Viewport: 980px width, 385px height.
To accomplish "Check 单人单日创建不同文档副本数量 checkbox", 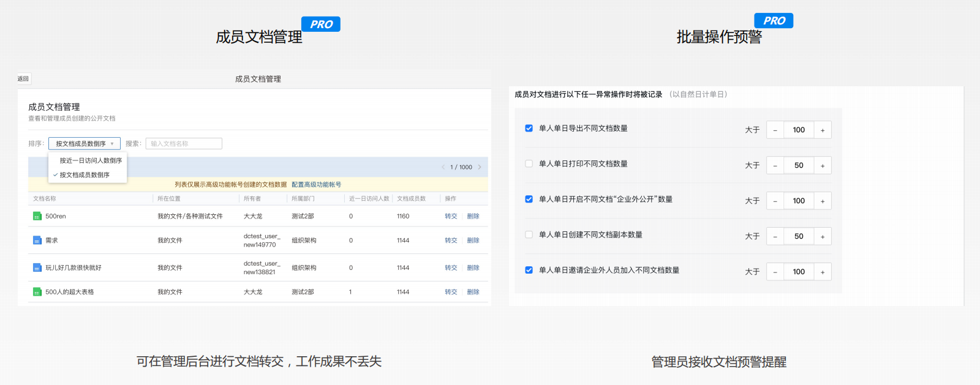I will pos(529,235).
